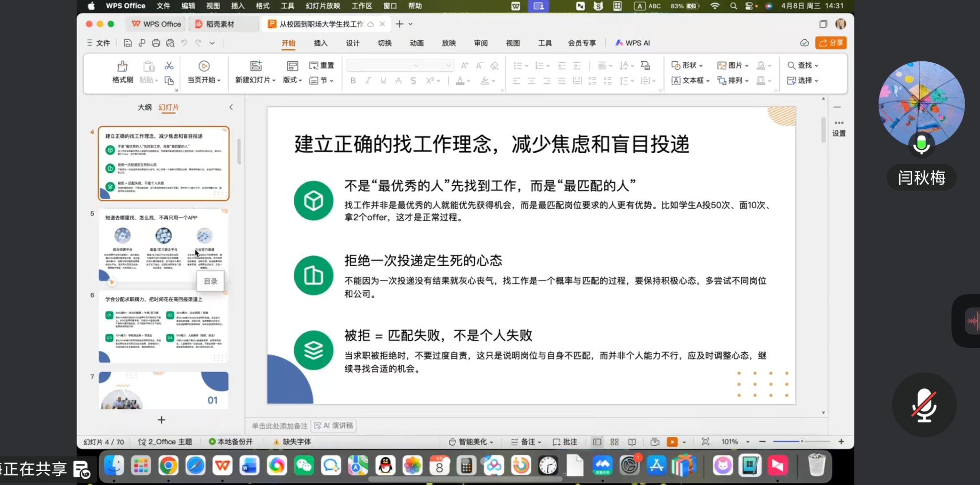Toggle italic formatting
Viewport: 980px width, 485px height.
368,80
